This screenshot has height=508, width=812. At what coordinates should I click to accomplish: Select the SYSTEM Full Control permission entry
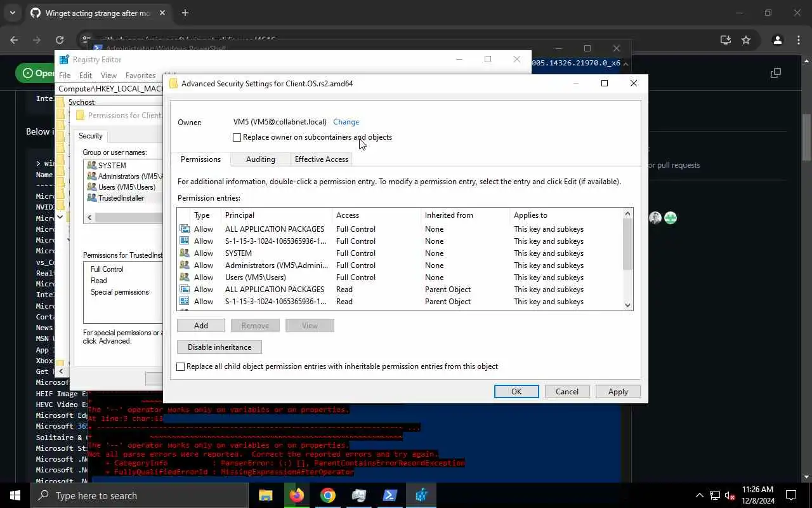coord(400,253)
